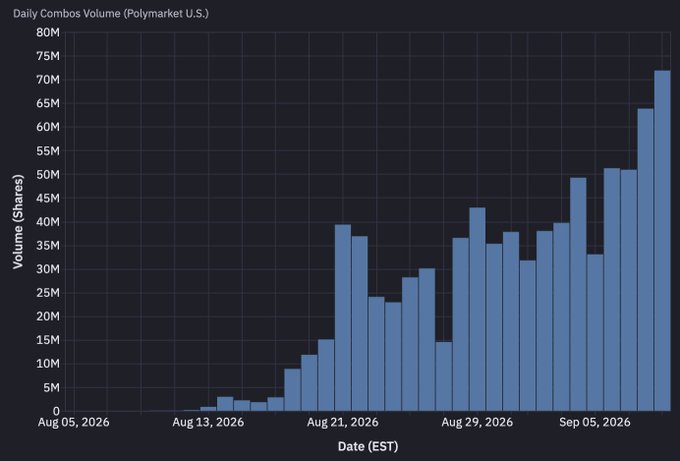Screen dimensions: 680x461
Task: Select the '0' y-axis tick label
Action: [x=56, y=411]
